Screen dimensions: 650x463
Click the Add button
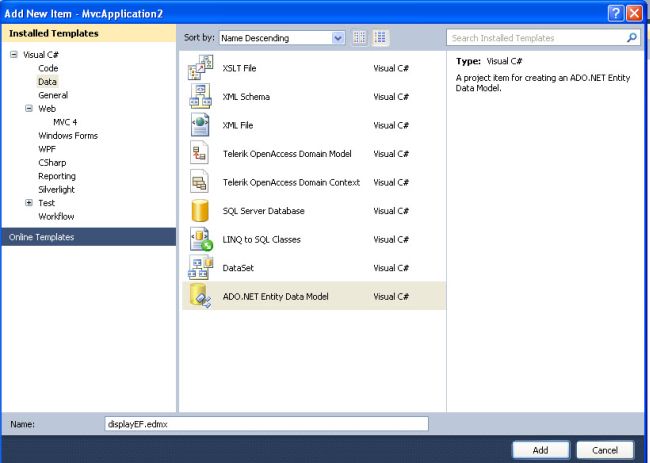coord(541,450)
